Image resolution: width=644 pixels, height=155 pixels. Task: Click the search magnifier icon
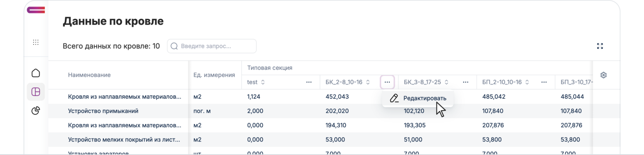[x=174, y=46]
